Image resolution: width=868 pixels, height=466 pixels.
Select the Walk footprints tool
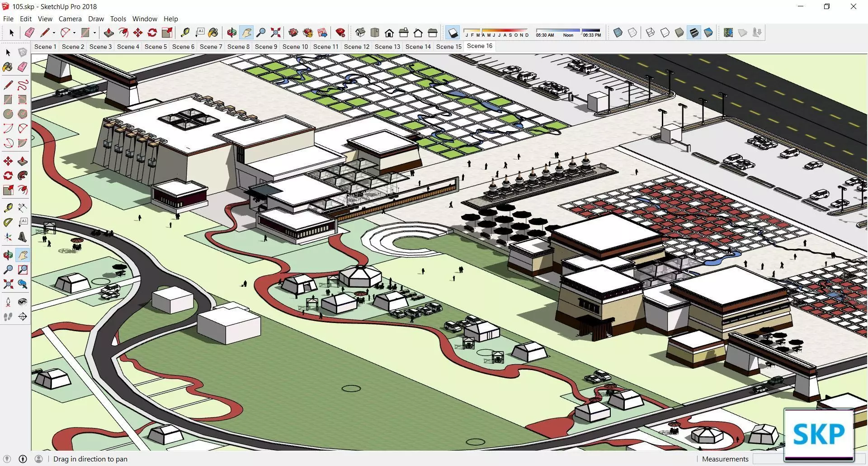click(x=8, y=317)
